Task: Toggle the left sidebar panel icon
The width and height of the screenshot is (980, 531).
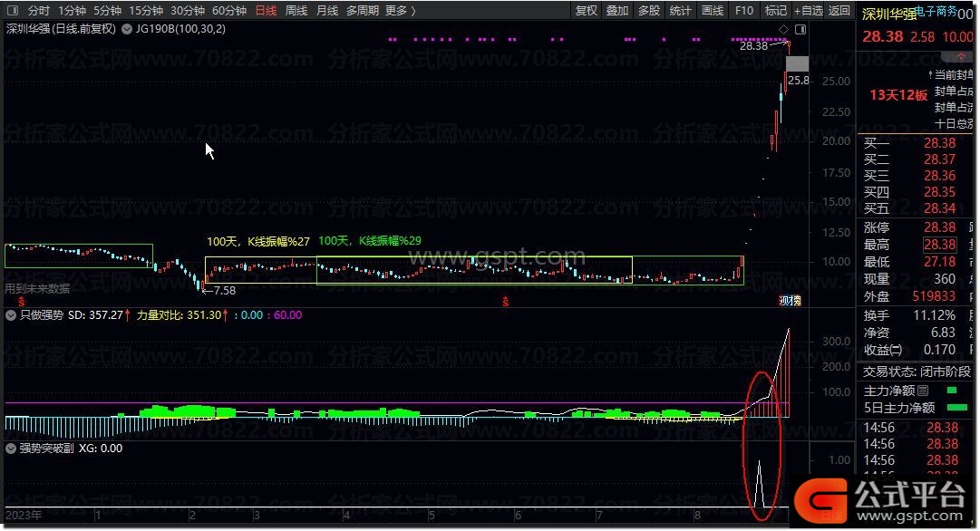Action: point(12,11)
